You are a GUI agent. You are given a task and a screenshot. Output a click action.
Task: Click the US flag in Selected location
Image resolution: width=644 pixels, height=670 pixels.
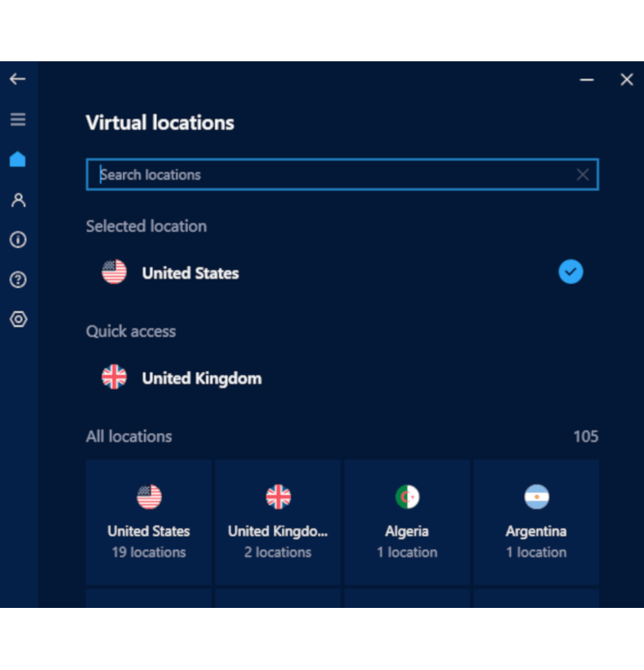114,272
